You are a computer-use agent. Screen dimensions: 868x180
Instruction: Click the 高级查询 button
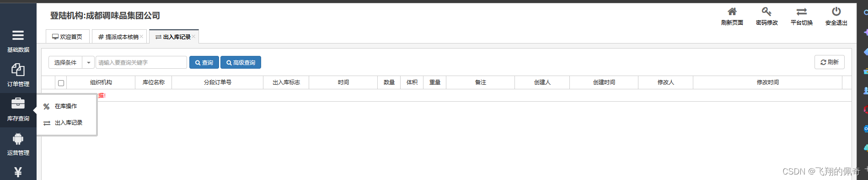point(241,62)
